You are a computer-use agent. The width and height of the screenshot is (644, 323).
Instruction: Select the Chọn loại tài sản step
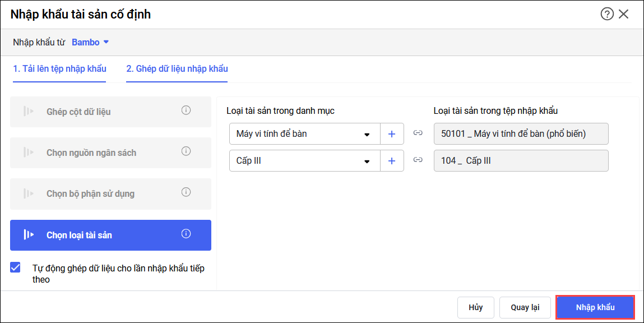pyautogui.click(x=110, y=235)
